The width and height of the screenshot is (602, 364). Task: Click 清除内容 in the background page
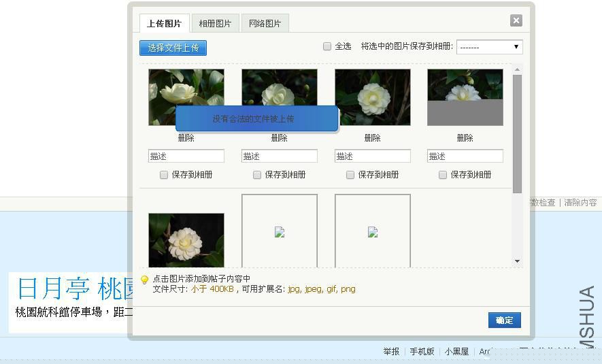(580, 202)
